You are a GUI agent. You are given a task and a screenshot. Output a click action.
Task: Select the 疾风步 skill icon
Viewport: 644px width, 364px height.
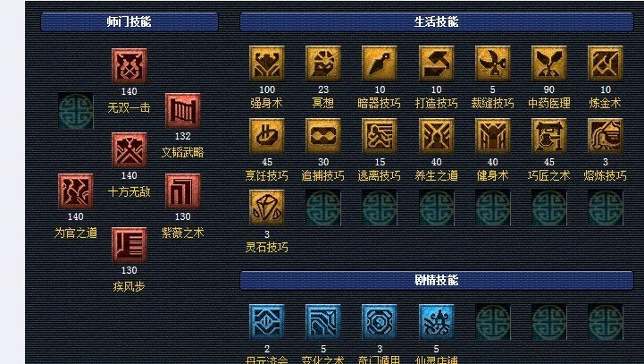coord(129,245)
